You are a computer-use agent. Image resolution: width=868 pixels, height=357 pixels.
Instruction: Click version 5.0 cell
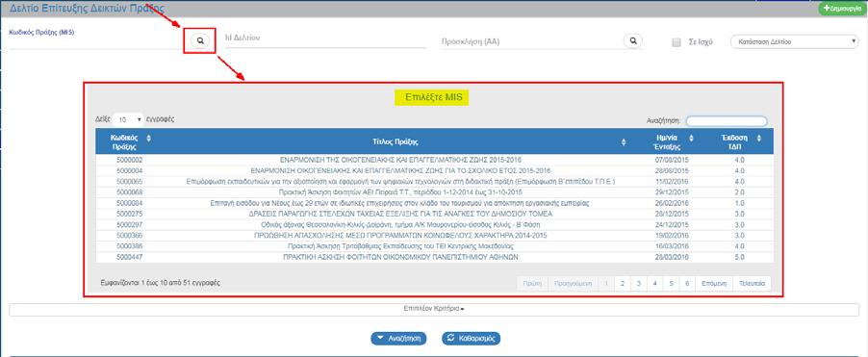(x=740, y=257)
